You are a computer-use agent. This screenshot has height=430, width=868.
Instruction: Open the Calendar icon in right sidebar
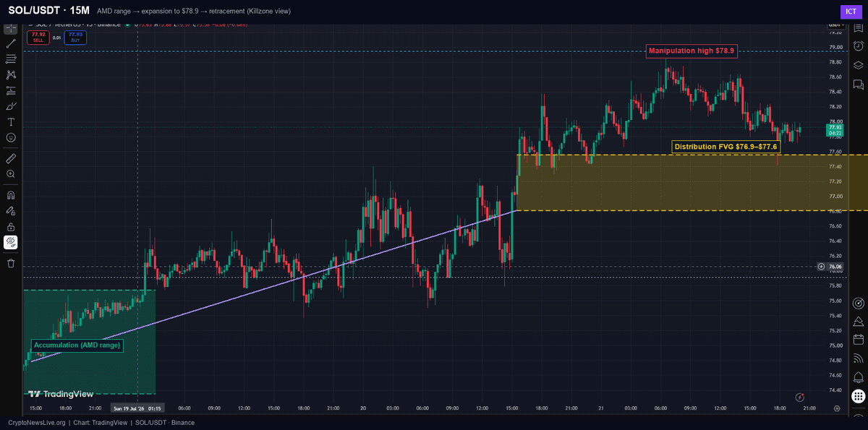(858, 339)
